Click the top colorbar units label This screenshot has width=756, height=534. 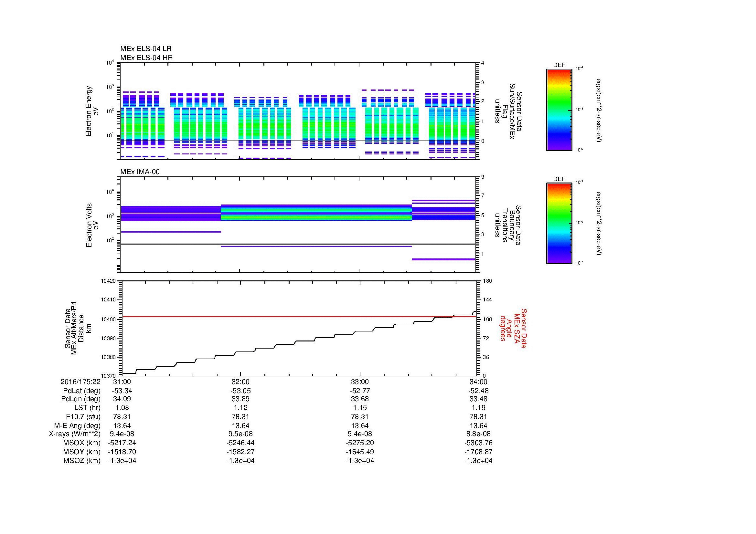click(x=599, y=110)
